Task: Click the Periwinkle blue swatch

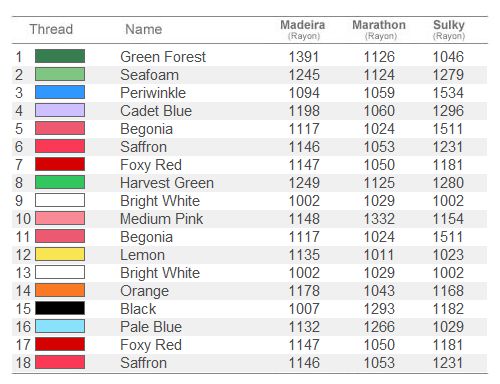Action: (60, 92)
